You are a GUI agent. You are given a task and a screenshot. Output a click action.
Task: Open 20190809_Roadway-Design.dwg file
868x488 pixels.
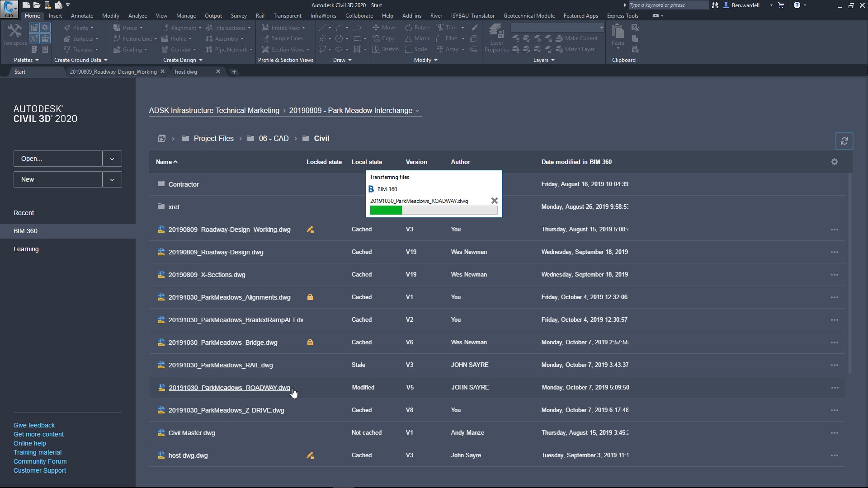[216, 252]
